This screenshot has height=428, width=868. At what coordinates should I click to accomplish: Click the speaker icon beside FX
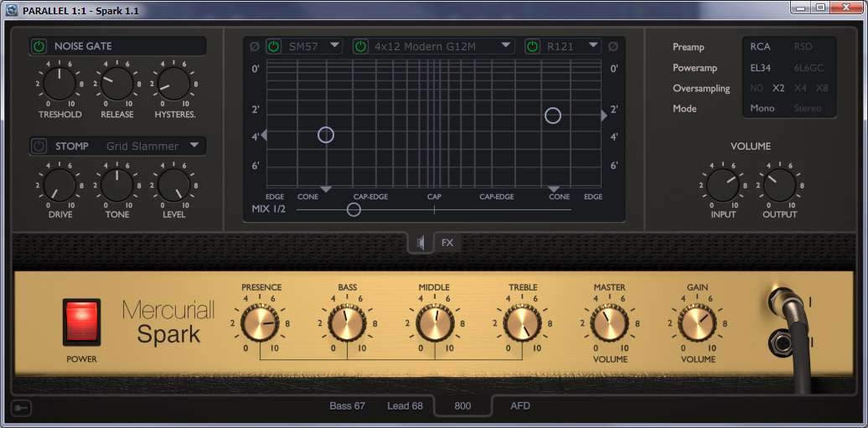point(421,243)
